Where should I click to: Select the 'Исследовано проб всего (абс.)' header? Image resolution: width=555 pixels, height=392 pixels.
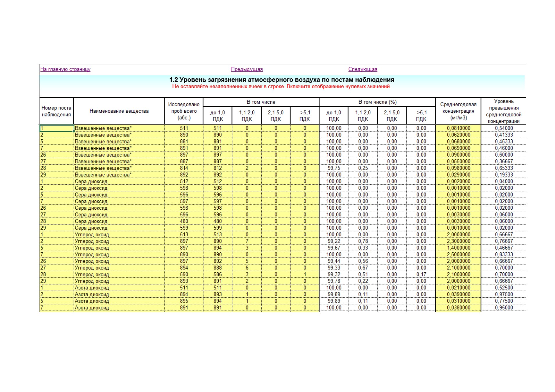(184, 111)
